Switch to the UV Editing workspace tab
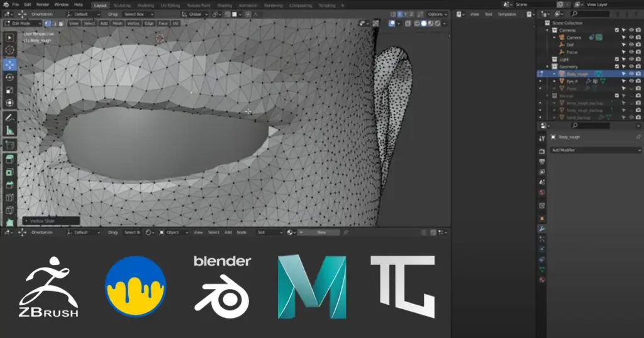644x338 pixels. (170, 5)
